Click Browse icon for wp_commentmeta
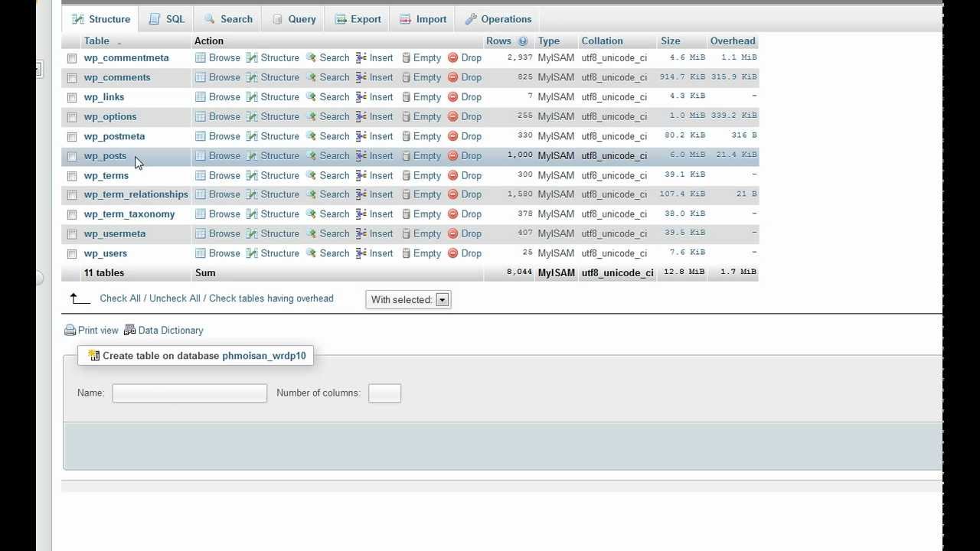This screenshot has height=551, width=980. coord(201,57)
